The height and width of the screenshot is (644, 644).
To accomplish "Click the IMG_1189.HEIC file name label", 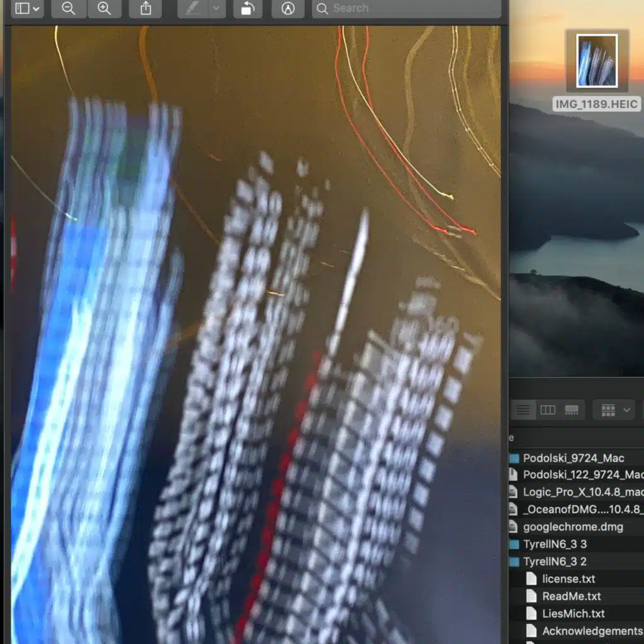I will click(596, 104).
